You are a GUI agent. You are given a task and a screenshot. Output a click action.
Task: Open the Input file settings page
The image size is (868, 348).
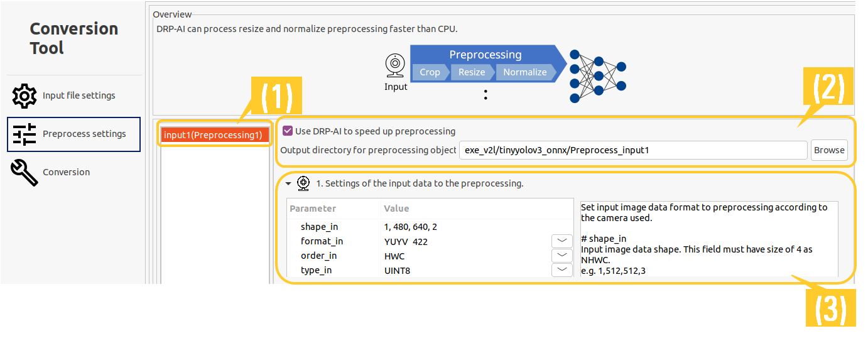tap(79, 96)
